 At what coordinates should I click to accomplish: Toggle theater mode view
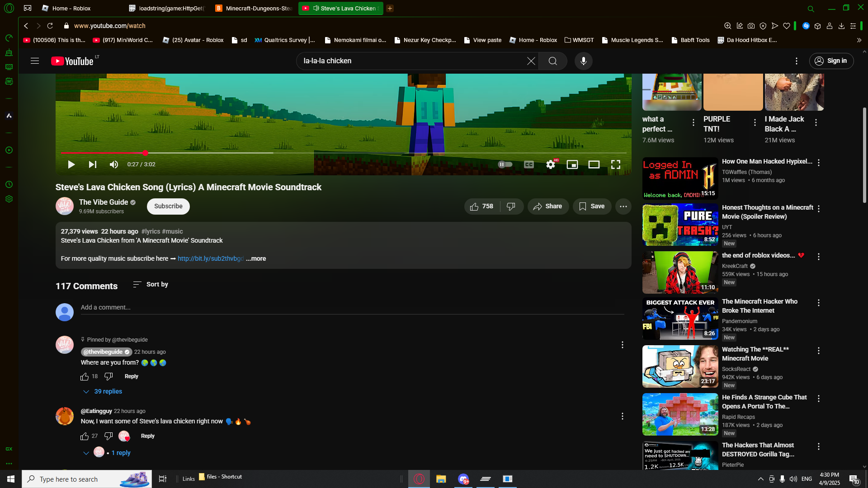click(x=594, y=164)
